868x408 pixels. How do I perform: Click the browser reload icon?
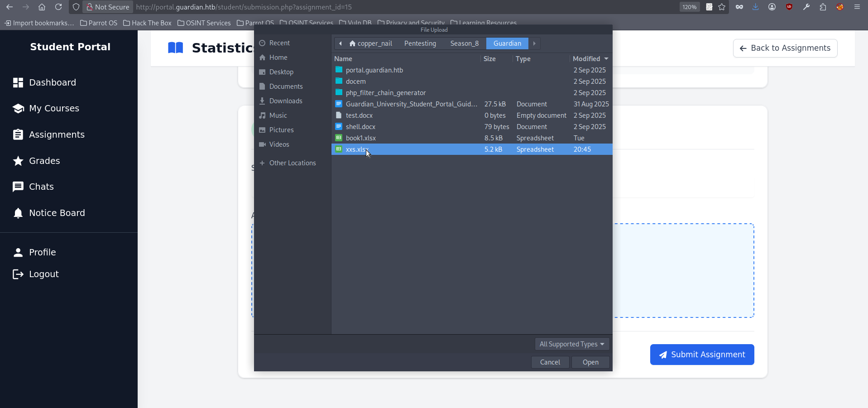(x=58, y=7)
